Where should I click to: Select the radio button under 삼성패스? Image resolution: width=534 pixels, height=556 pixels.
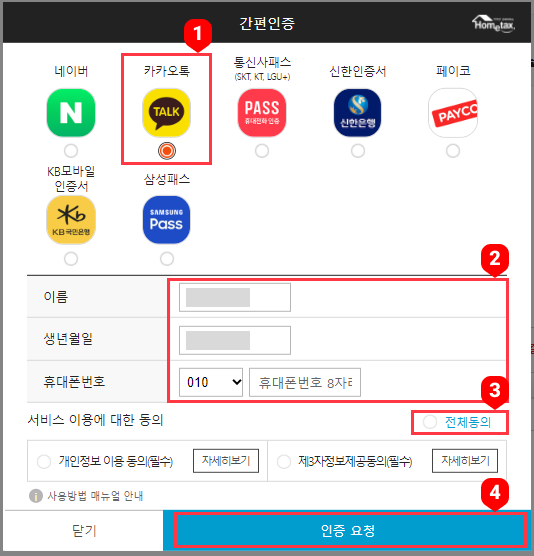(x=167, y=259)
